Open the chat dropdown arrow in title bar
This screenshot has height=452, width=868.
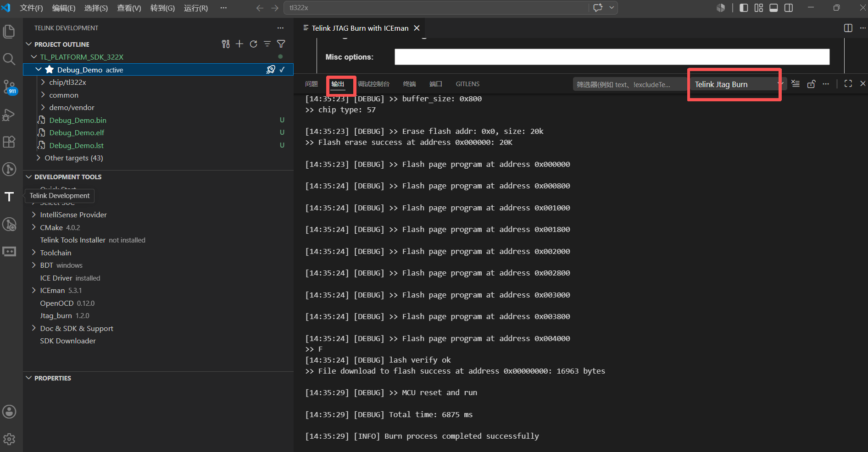(x=612, y=8)
